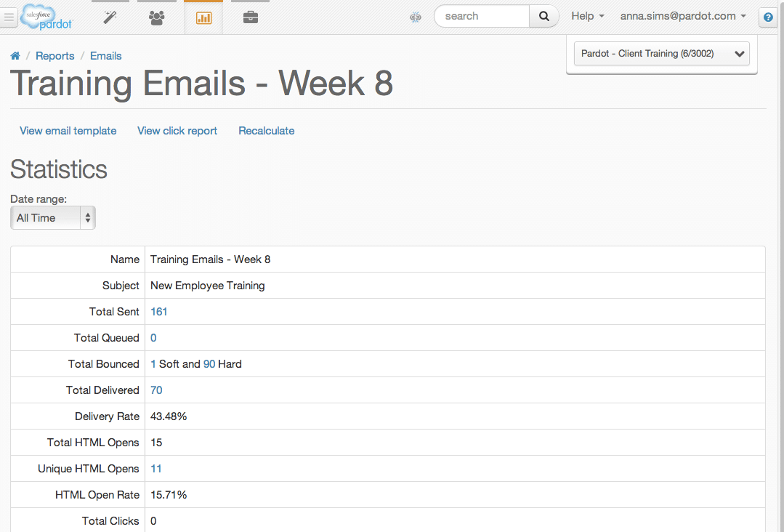Open the anna.sims@pardot.com account dropdown
Screen dimensions: 784x532
click(x=683, y=16)
